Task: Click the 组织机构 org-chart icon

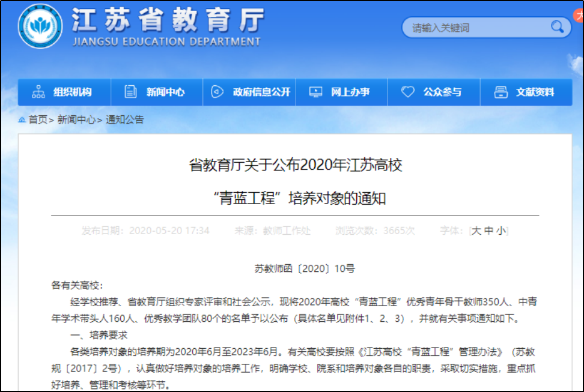Action: click(x=38, y=92)
